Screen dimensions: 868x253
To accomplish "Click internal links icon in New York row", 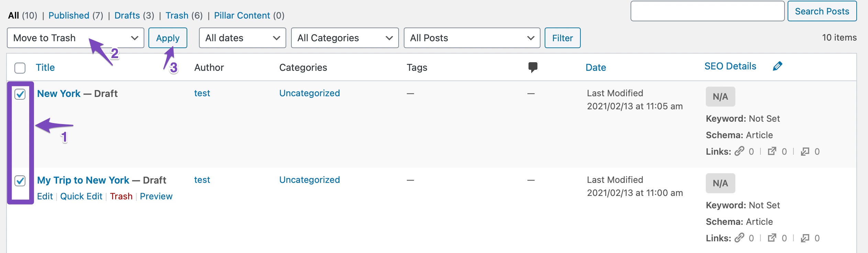I will coord(739,151).
